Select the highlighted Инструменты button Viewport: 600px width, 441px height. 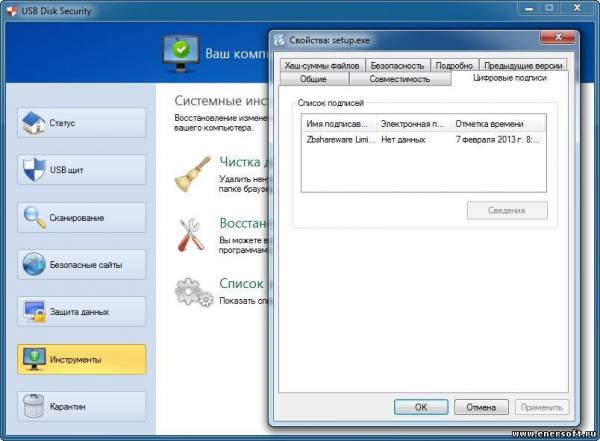pos(82,359)
